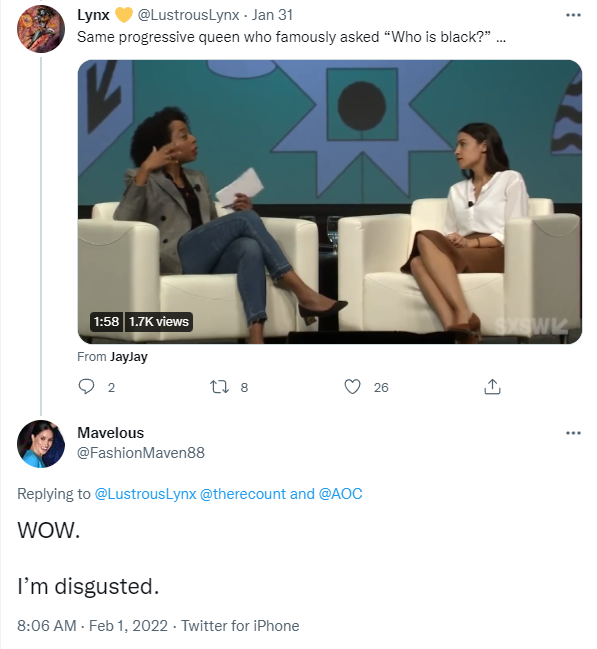The width and height of the screenshot is (597, 649).
Task: Click the yellow heart emoji beside Lynx
Action: (x=123, y=15)
